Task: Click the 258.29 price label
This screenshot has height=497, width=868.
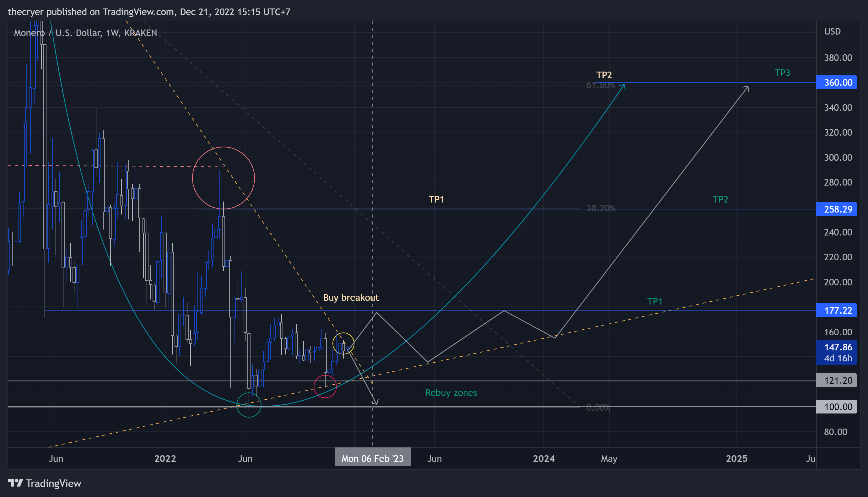Action: (x=836, y=209)
